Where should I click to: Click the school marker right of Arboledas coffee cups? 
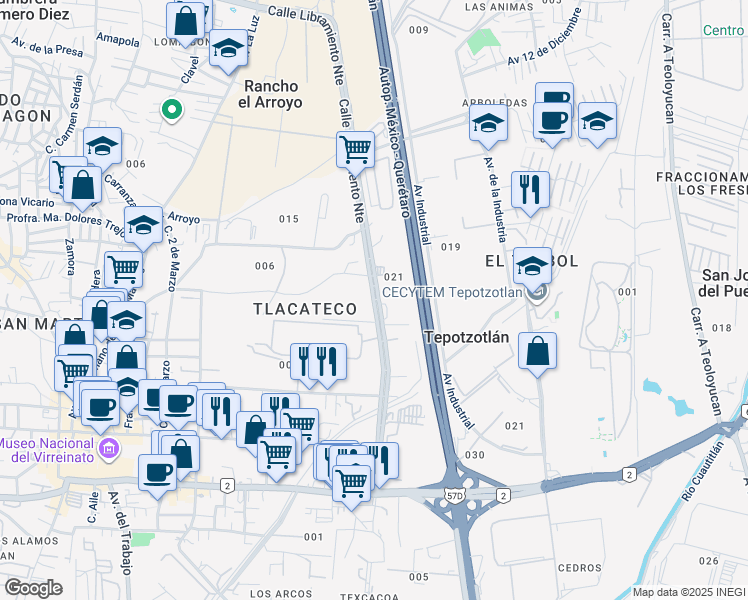(x=597, y=125)
